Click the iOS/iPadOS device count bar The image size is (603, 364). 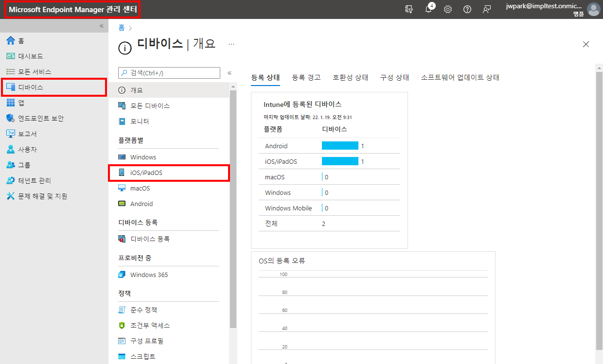tap(340, 161)
